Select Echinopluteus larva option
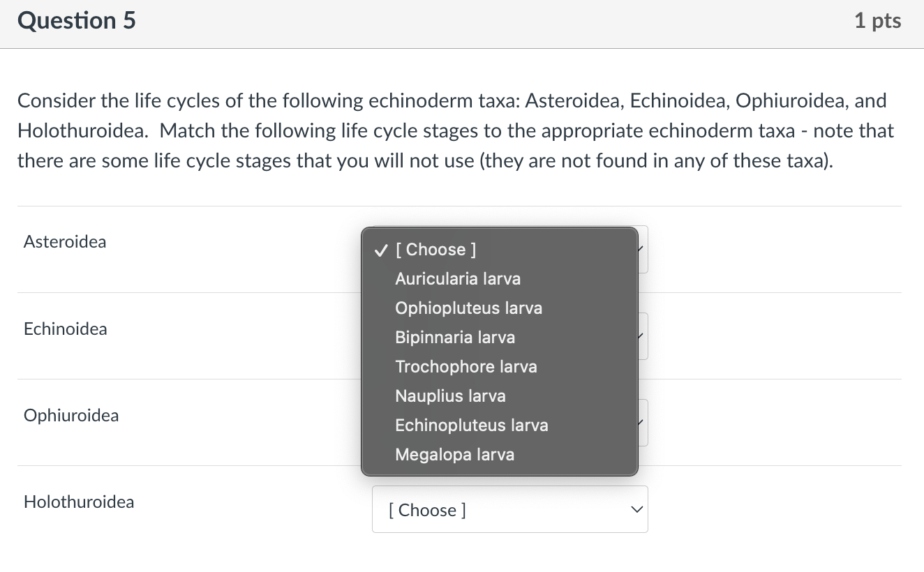Viewport: 924px width, 572px height. 472,425
